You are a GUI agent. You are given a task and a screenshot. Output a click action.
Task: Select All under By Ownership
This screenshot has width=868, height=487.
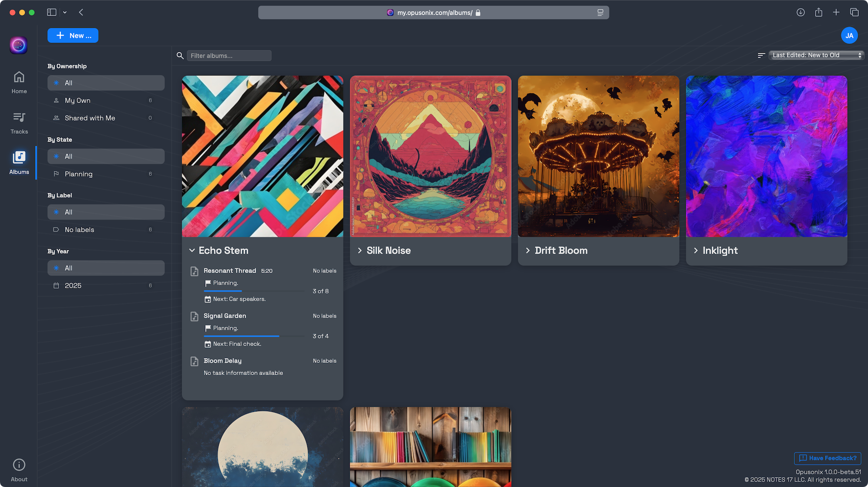click(x=106, y=83)
